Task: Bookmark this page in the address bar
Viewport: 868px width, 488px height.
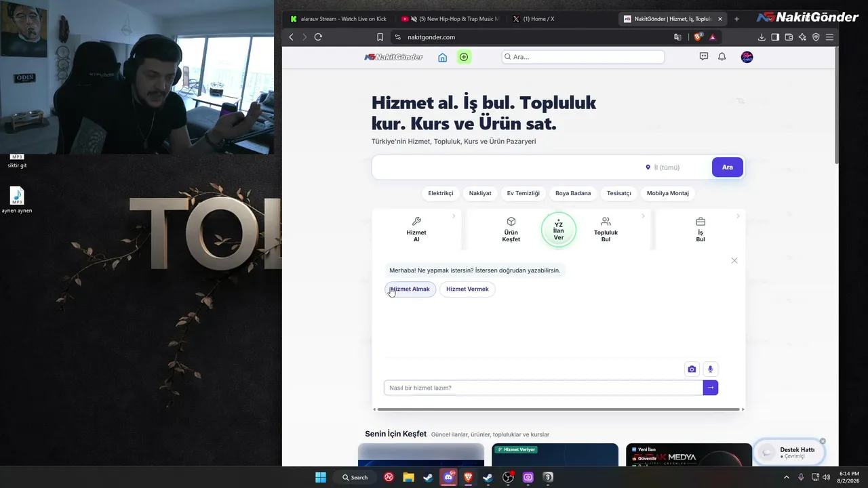Action: click(x=380, y=37)
